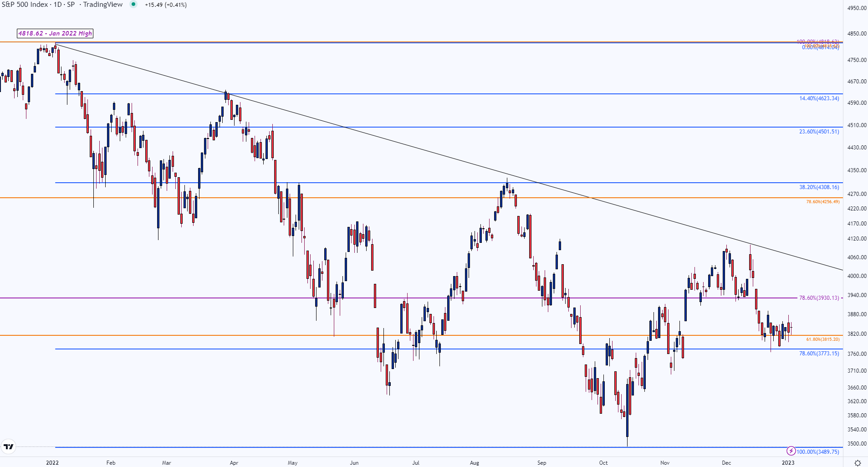Screen dimensions: 868x467
Task: Click the 3820.00 price axis label
Action: [x=857, y=334]
